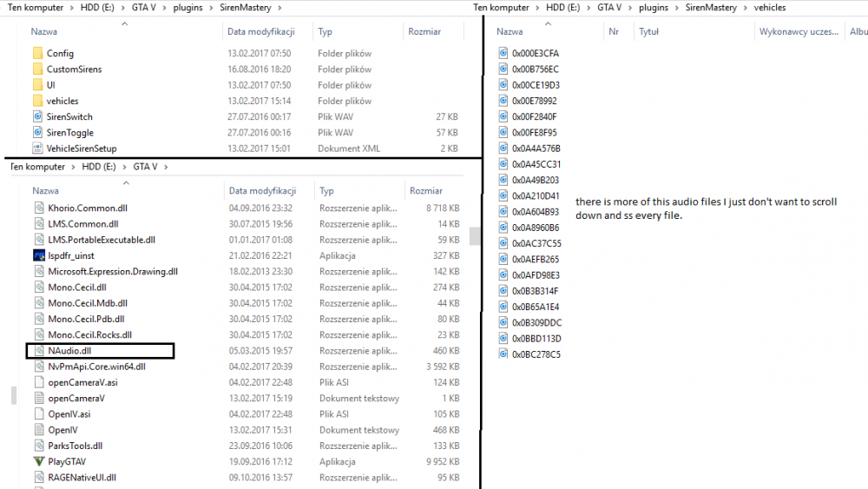Select audio file 0x00E78992 icon
Image resolution: width=868 pixels, height=489 pixels.
[503, 101]
